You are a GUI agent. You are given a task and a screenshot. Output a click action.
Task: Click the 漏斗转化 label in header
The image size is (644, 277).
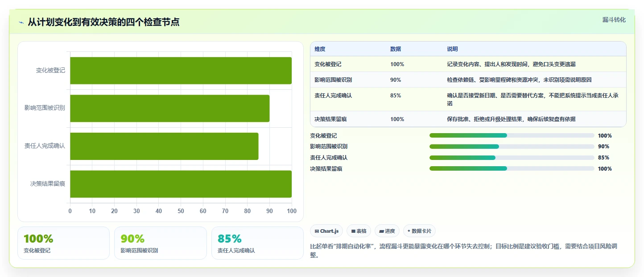tap(614, 20)
